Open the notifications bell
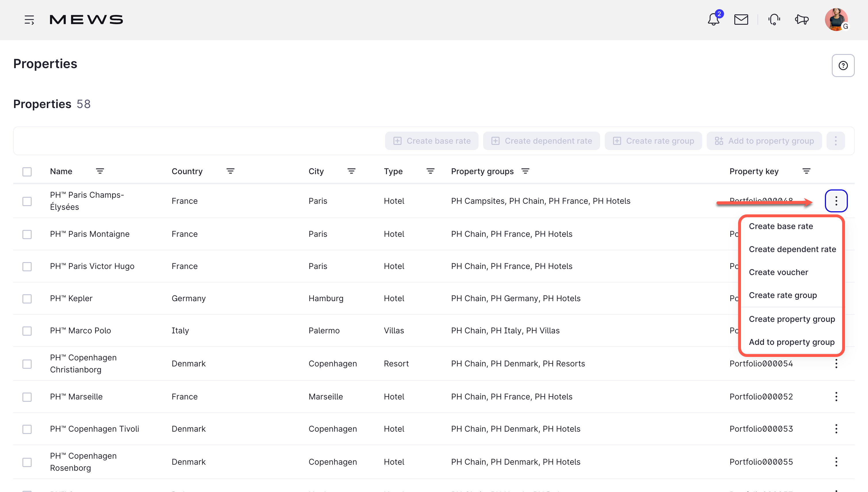868x492 pixels. pyautogui.click(x=714, y=19)
